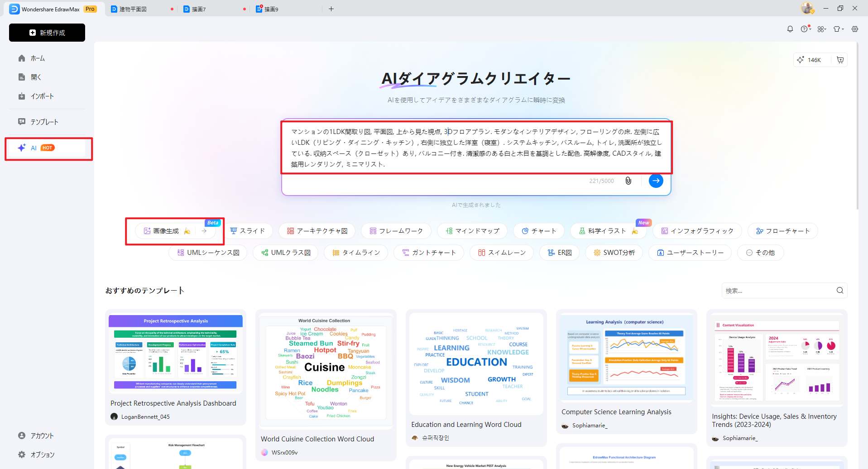
Task: Click the 新規作成 button
Action: [x=47, y=32]
